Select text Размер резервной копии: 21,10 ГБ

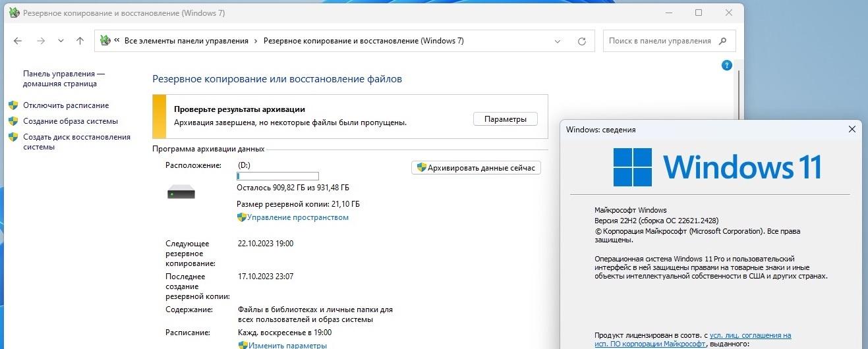(298, 204)
